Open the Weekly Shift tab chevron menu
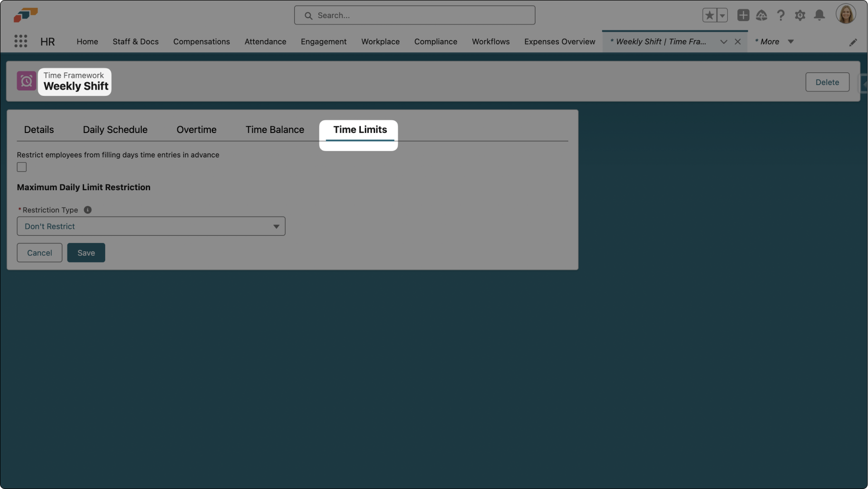 (x=724, y=42)
